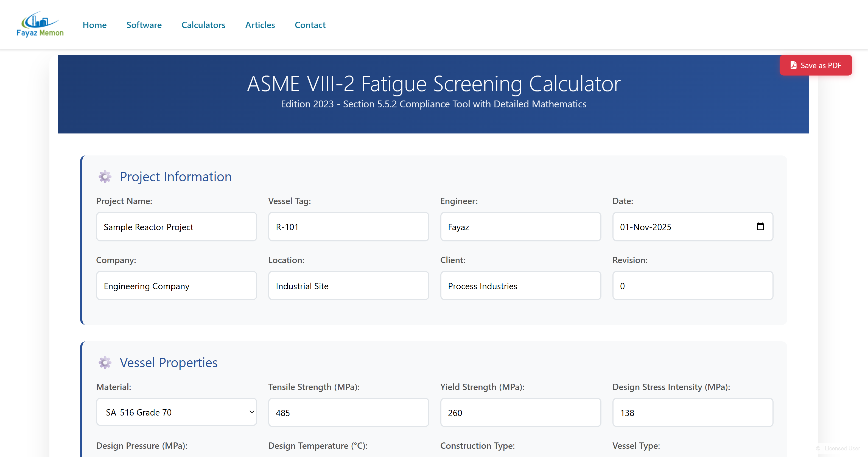
Task: Click the PDF icon in Save as PDF button
Action: point(794,65)
